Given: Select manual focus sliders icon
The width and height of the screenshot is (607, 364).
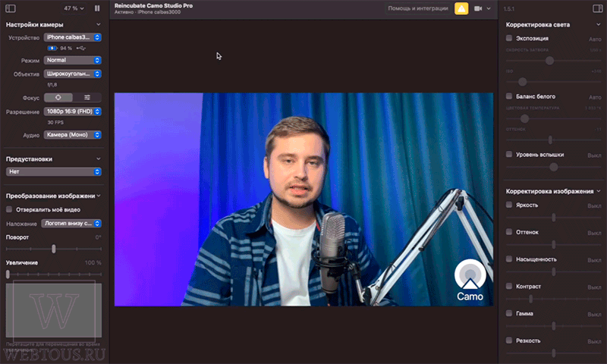Looking at the screenshot, I should point(87,98).
